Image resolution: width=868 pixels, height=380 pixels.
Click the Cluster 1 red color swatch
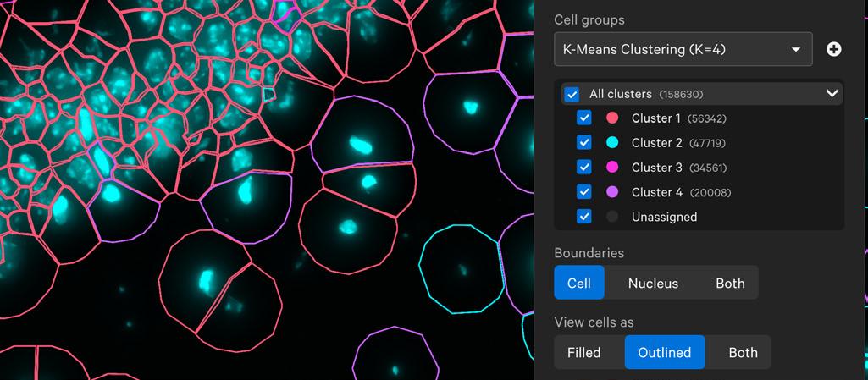pos(612,118)
